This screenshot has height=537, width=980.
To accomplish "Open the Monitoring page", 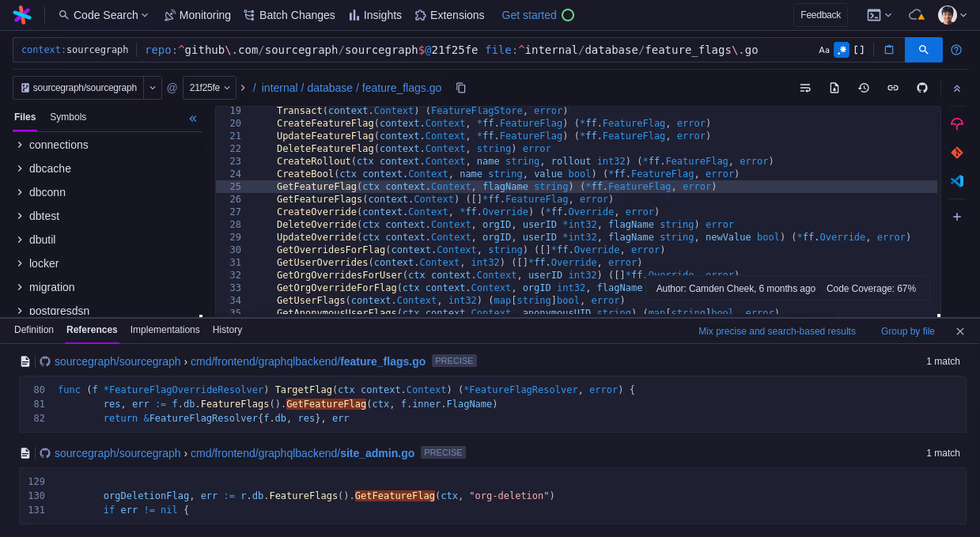I will (197, 15).
